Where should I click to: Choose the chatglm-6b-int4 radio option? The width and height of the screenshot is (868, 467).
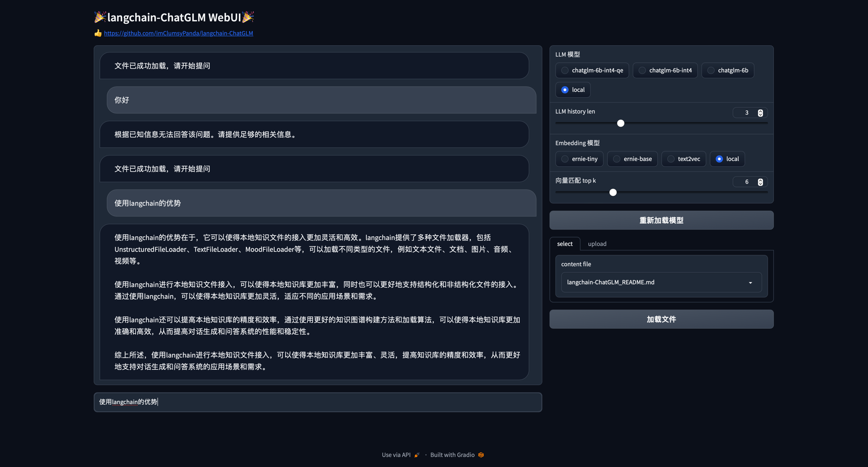pos(642,71)
